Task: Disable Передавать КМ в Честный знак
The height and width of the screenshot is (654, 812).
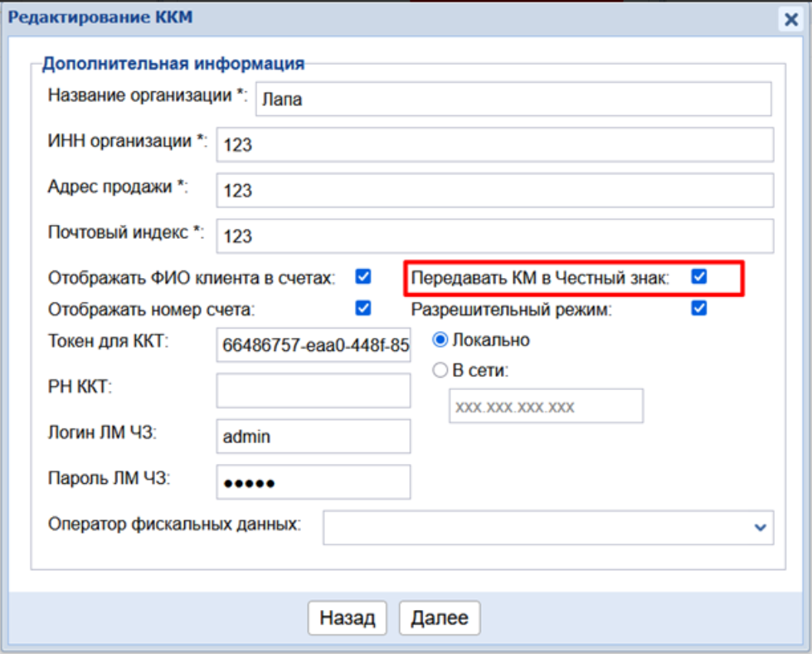Action: click(699, 277)
